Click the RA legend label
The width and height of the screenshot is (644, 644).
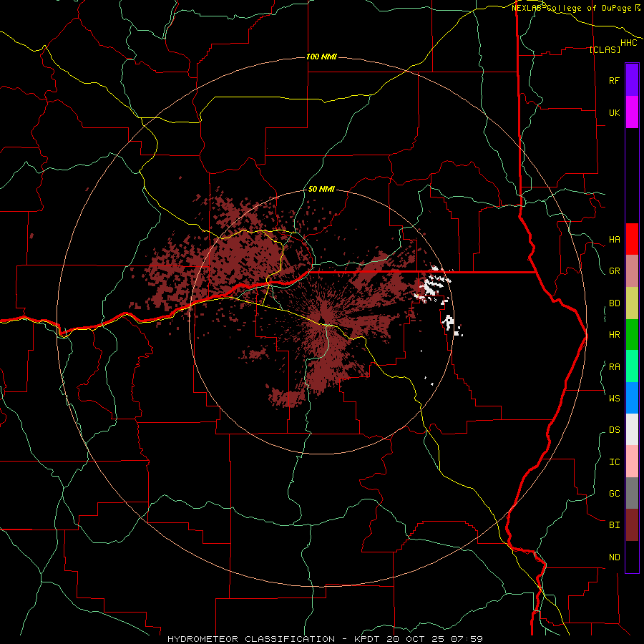[614, 367]
